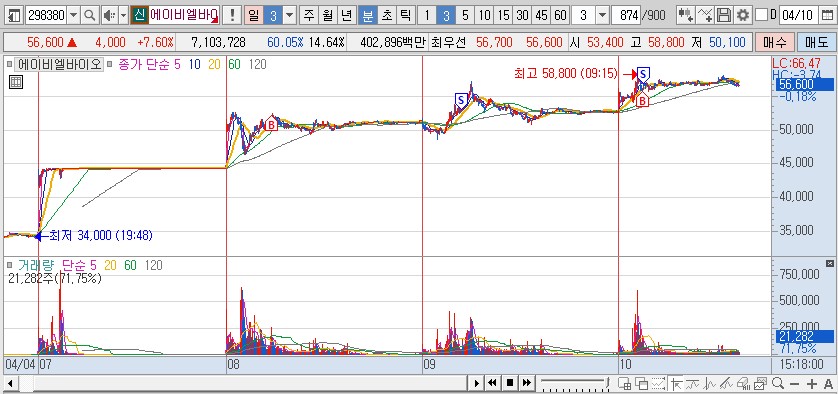Click the candle count field showing 874
Image resolution: width=838 pixels, height=394 pixels.
coord(626,15)
